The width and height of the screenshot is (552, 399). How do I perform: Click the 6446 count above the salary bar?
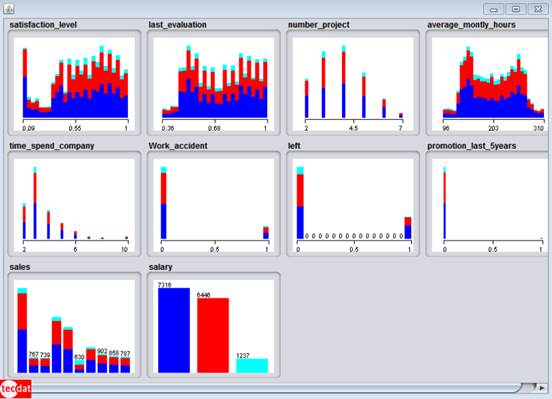(x=204, y=295)
